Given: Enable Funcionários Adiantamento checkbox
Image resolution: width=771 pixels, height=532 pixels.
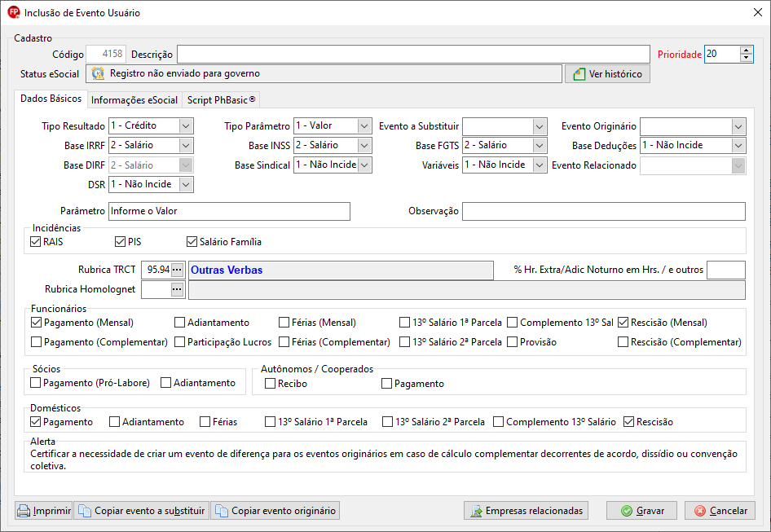Looking at the screenshot, I should [x=179, y=323].
